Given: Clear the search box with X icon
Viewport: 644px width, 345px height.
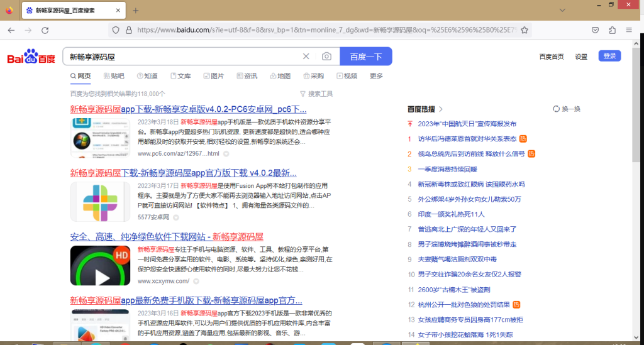Looking at the screenshot, I should click(306, 57).
